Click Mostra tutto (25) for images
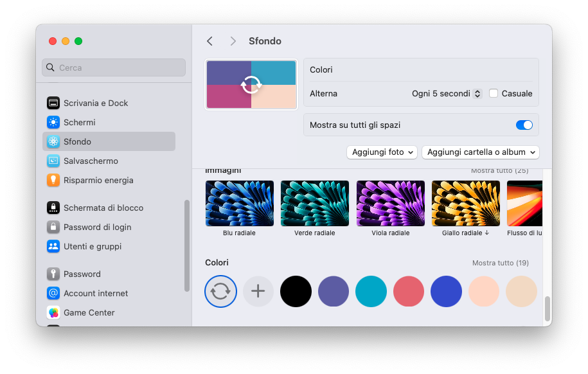 coord(499,171)
